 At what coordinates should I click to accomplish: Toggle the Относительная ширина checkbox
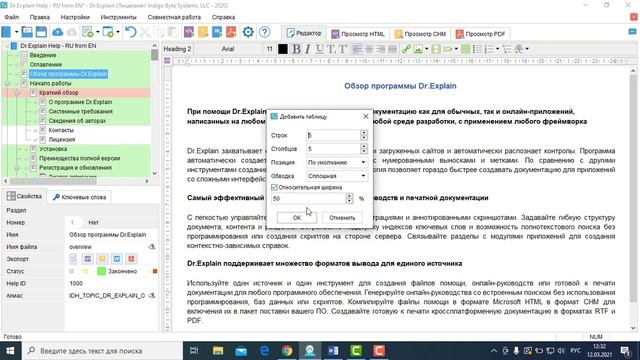click(x=274, y=187)
